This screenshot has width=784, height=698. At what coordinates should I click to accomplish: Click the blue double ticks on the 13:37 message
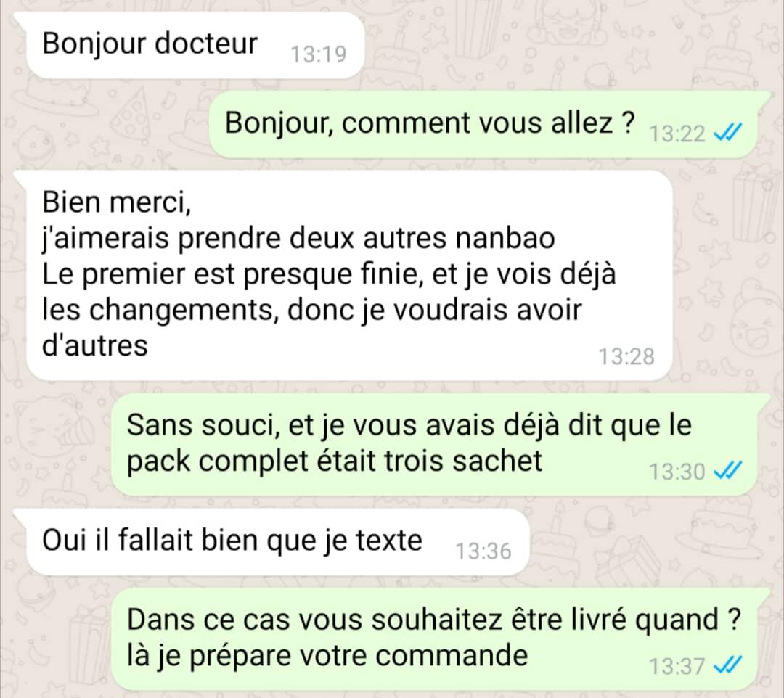727,665
